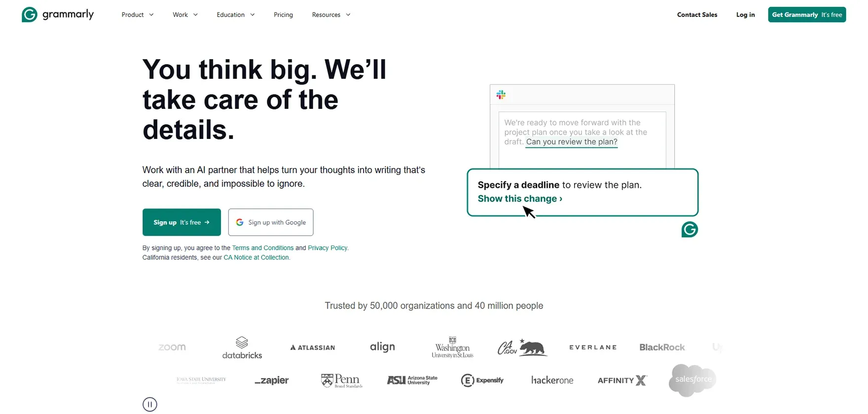Click the Grammarly logo in header

(58, 15)
